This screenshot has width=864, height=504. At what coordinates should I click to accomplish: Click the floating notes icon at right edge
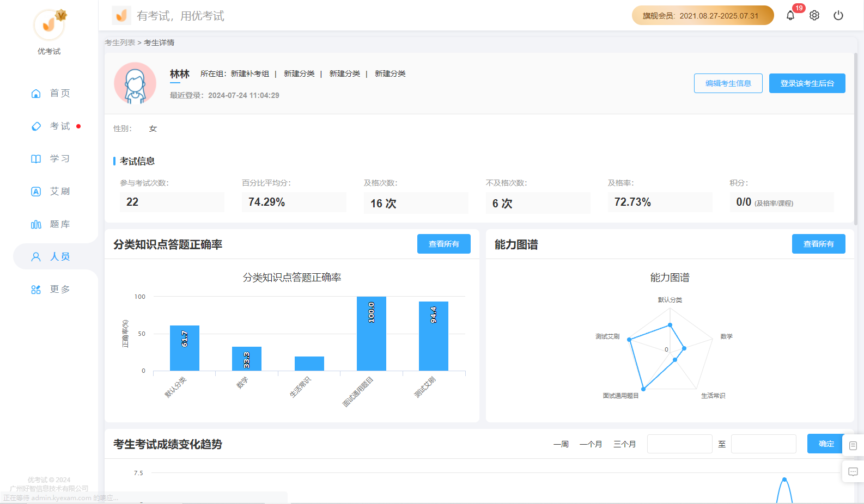[x=853, y=445]
